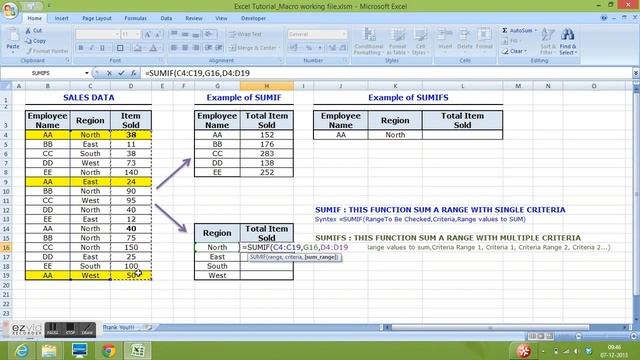Decrease the indent
This screenshot has height=360, width=640.
pos(209,48)
